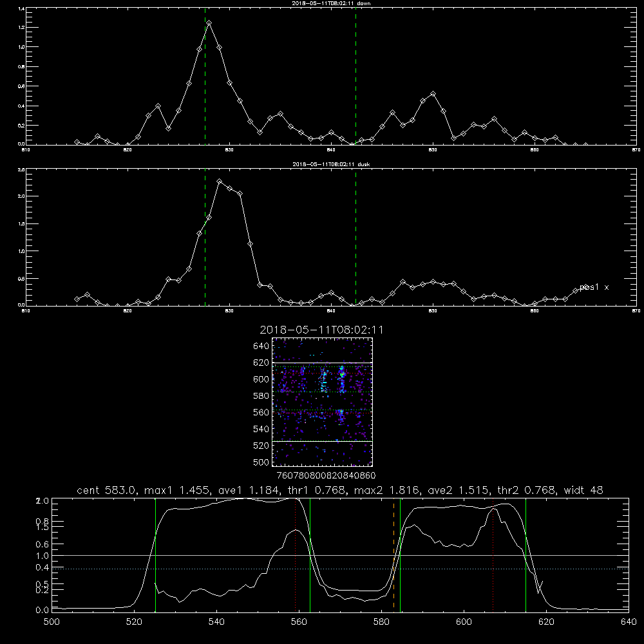Click the '520' y-axis label beside spectral image
Viewport: 644px width, 644px height.
coord(261,446)
